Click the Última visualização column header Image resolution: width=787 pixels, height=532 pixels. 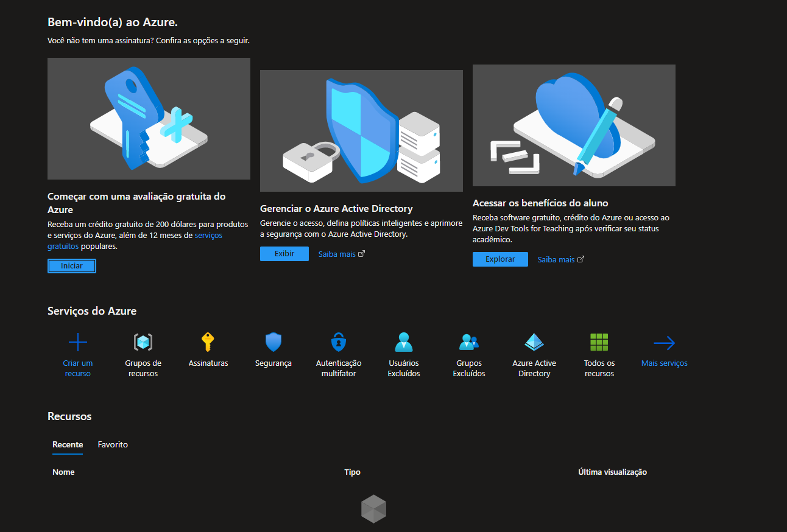pos(612,472)
